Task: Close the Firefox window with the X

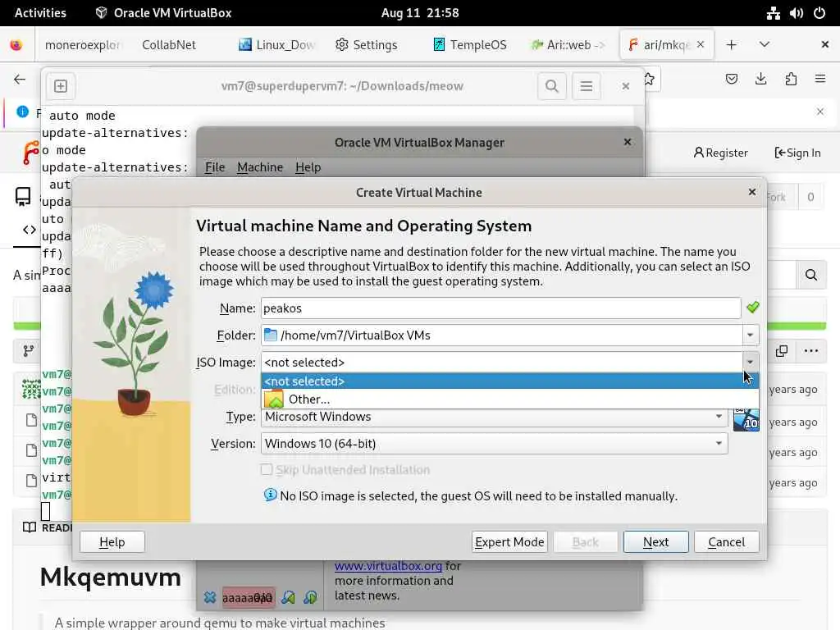Action: (x=825, y=44)
